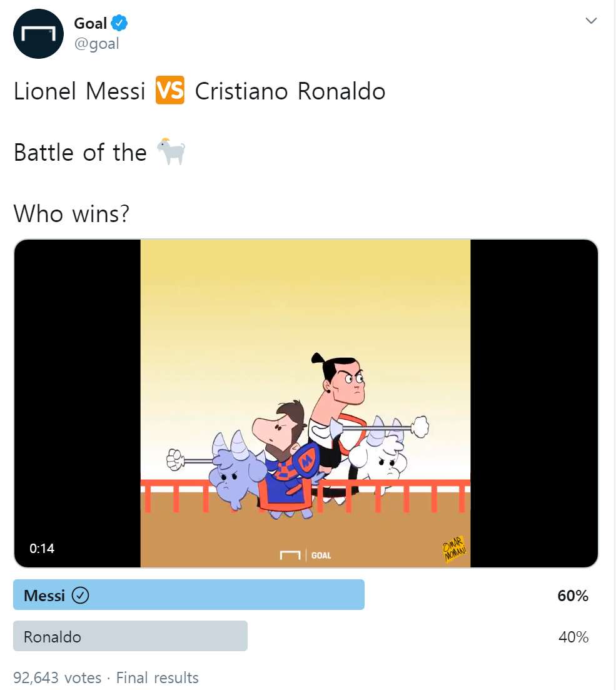The image size is (616, 690).
Task: Click the blue verified badge
Action: tap(119, 24)
